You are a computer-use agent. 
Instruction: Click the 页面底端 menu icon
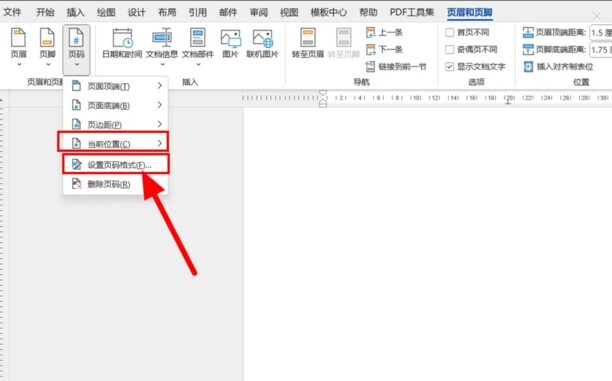coord(76,105)
